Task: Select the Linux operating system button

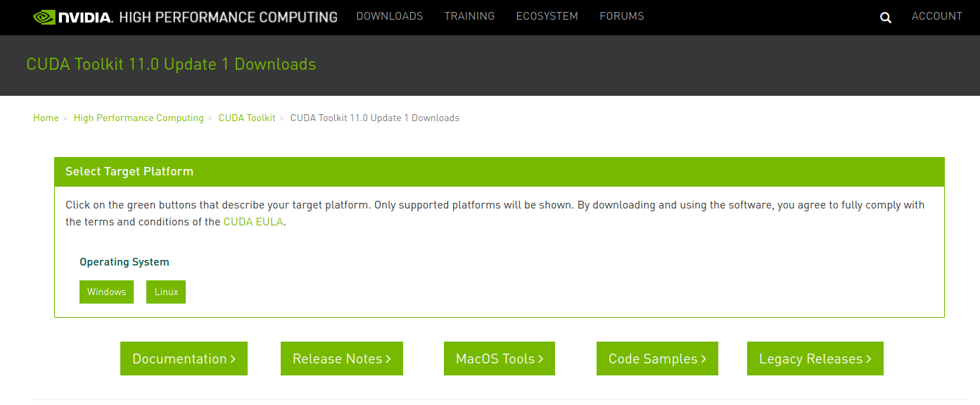Action: click(x=166, y=292)
